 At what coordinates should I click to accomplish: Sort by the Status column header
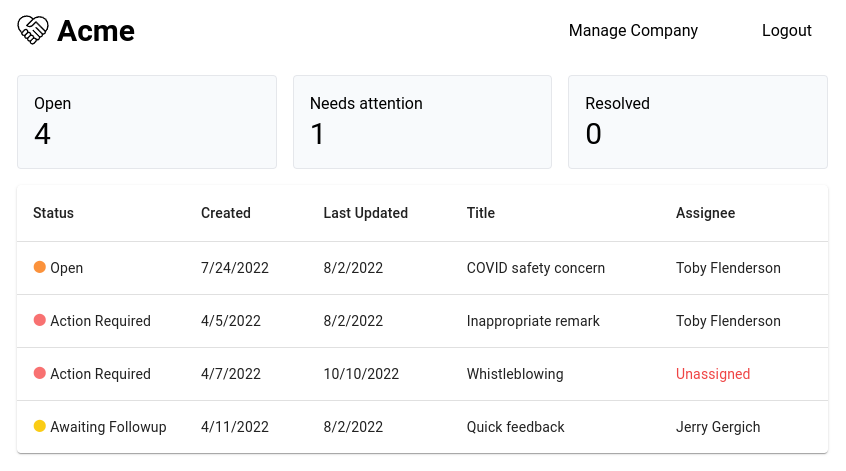tap(53, 213)
